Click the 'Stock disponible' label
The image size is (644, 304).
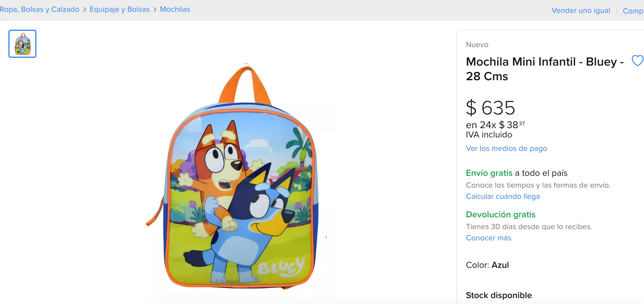(499, 295)
